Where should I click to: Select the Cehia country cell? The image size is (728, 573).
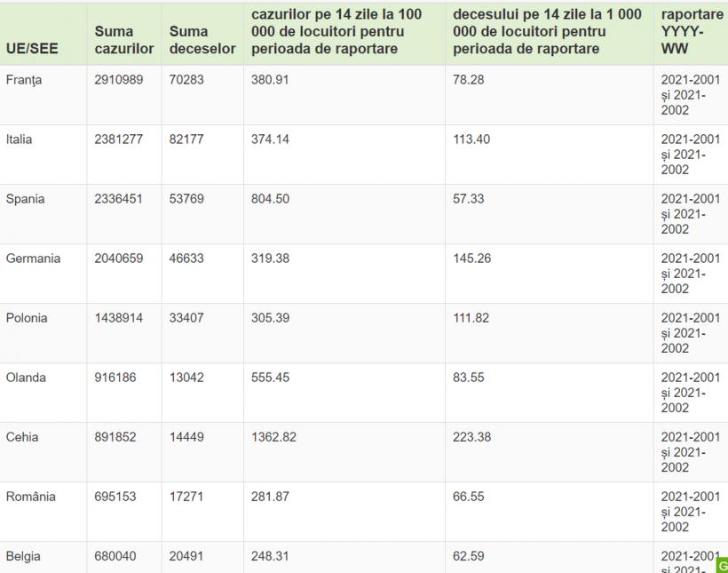pyautogui.click(x=22, y=437)
